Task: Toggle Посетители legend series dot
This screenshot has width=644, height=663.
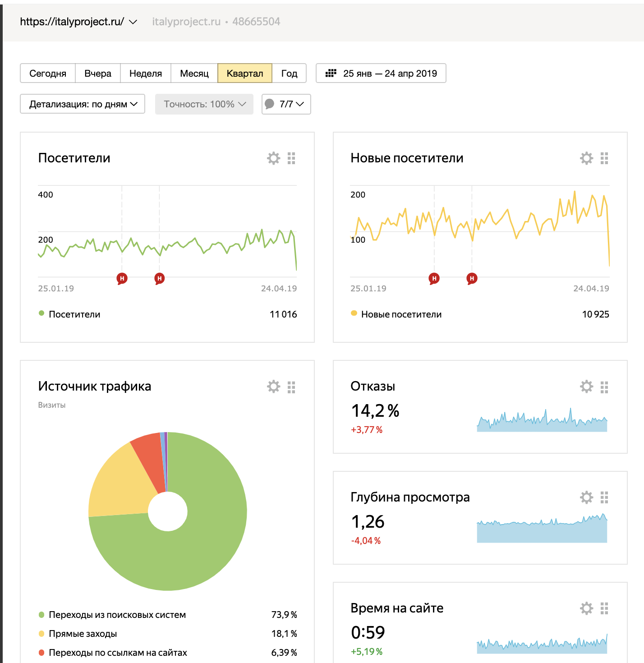Action: point(41,313)
